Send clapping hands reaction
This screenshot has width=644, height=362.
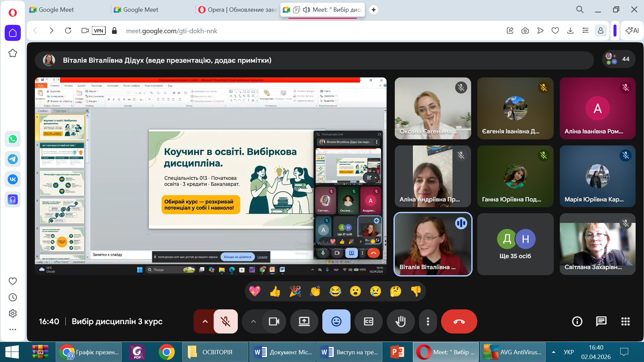(x=315, y=291)
